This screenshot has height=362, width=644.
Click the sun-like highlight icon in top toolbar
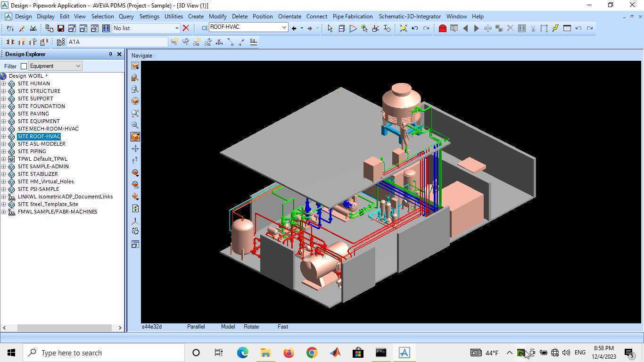404,28
